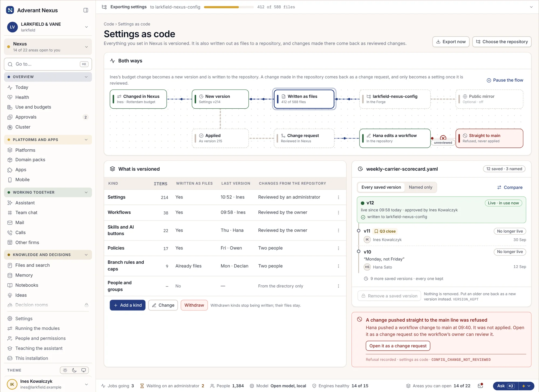This screenshot has width=539, height=392.
Task: Collapse the sidebar panel icon
Action: pyautogui.click(x=86, y=10)
